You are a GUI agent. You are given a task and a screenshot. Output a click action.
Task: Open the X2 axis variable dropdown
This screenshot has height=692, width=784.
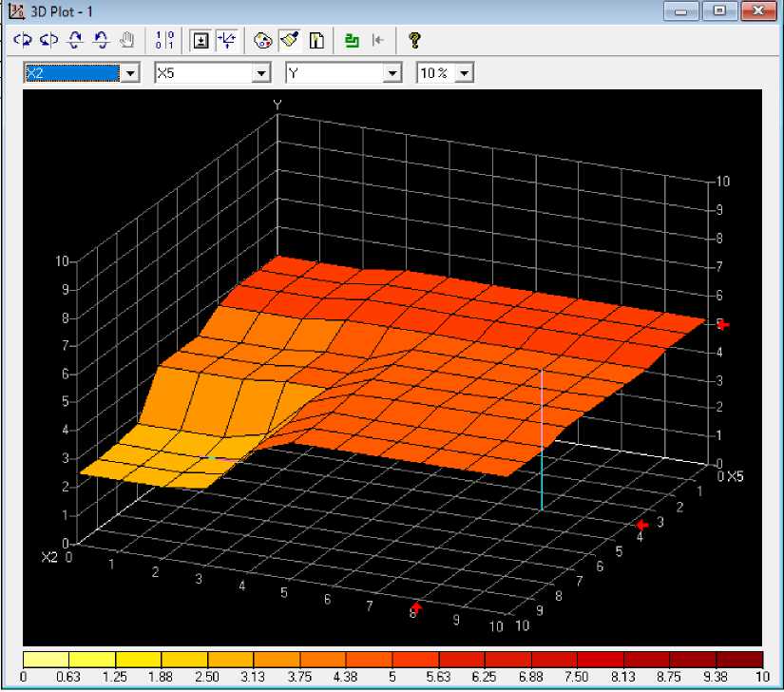[x=131, y=74]
